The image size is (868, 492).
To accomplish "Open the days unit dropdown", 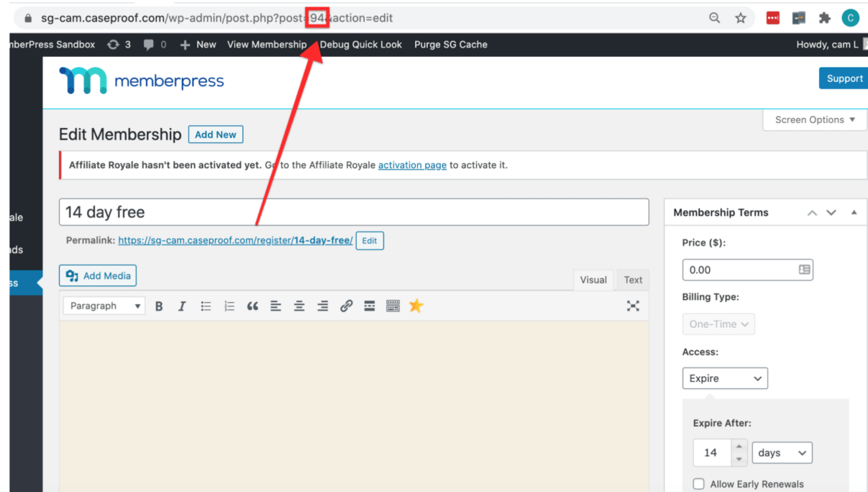I will tap(782, 453).
